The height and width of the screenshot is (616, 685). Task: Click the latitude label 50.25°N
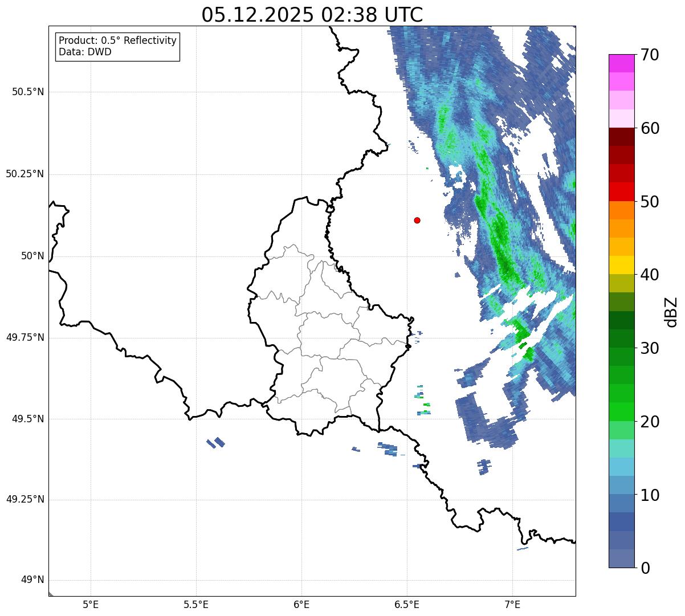pos(25,174)
